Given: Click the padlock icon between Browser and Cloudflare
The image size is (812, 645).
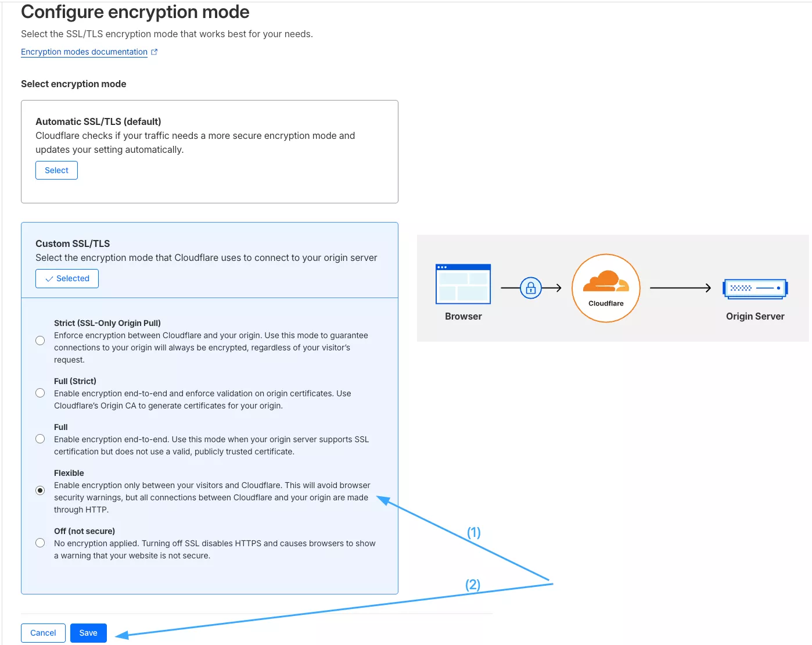Looking at the screenshot, I should [x=530, y=288].
